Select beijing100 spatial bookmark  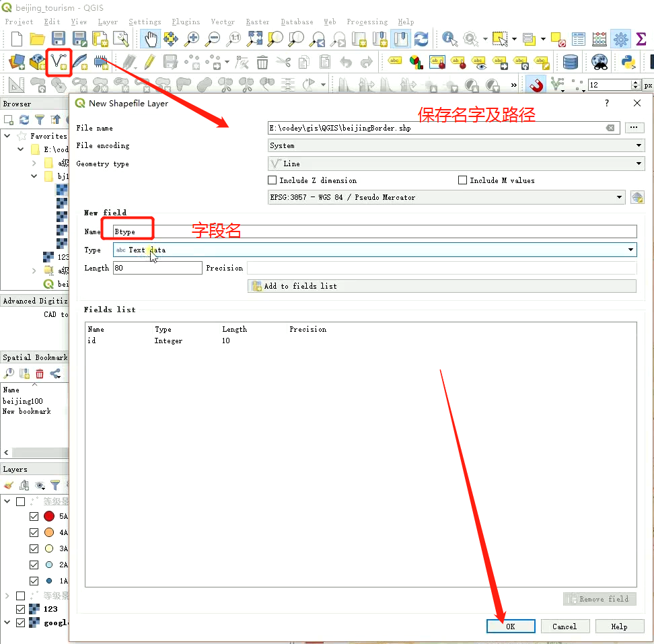[23, 401]
